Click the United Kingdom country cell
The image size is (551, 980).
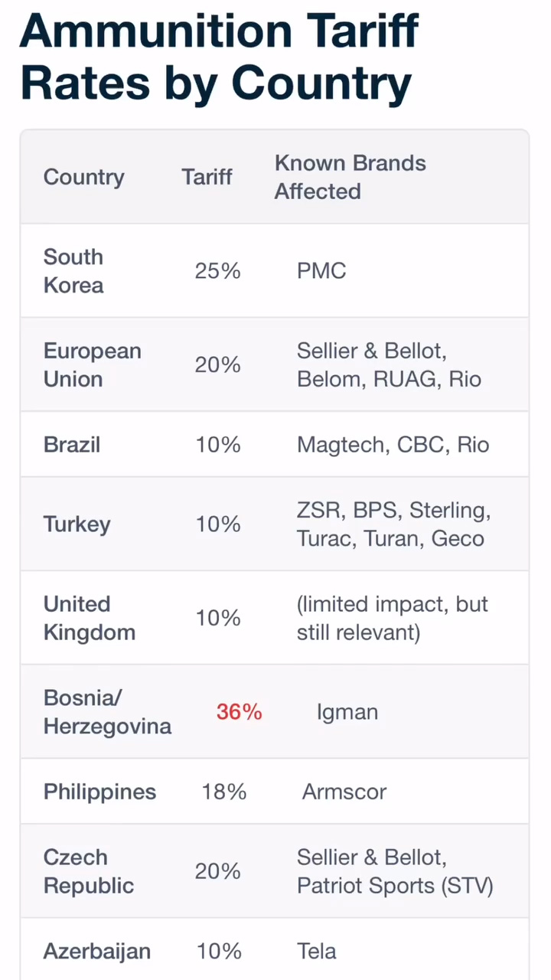tap(89, 618)
